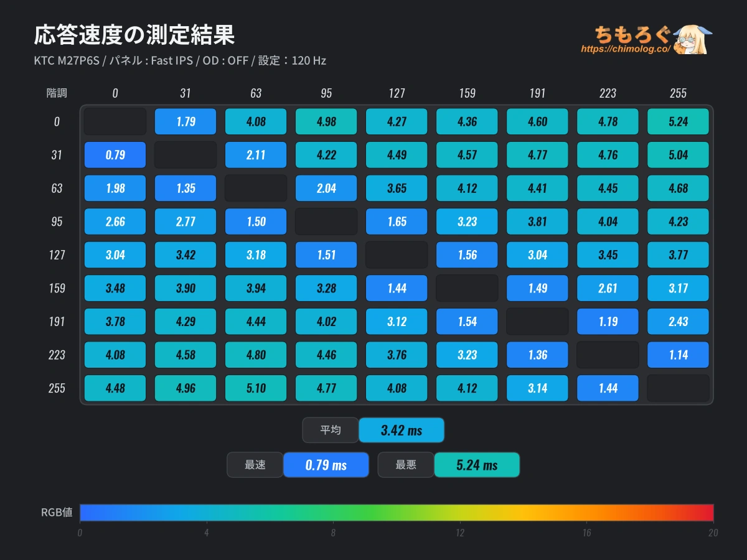Viewport: 747px width, 560px height.
Task: Select the 4.23 cell
Action: point(678,222)
